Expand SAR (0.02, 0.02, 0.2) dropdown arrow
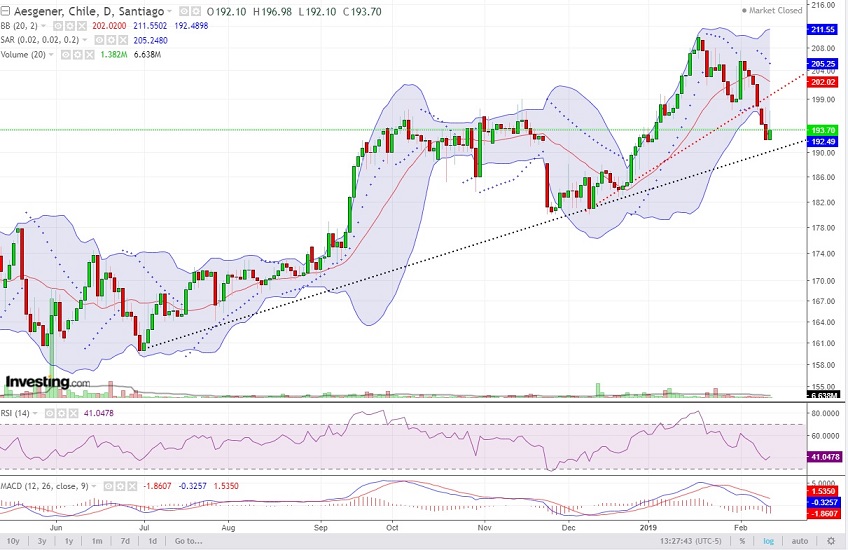 click(x=84, y=40)
